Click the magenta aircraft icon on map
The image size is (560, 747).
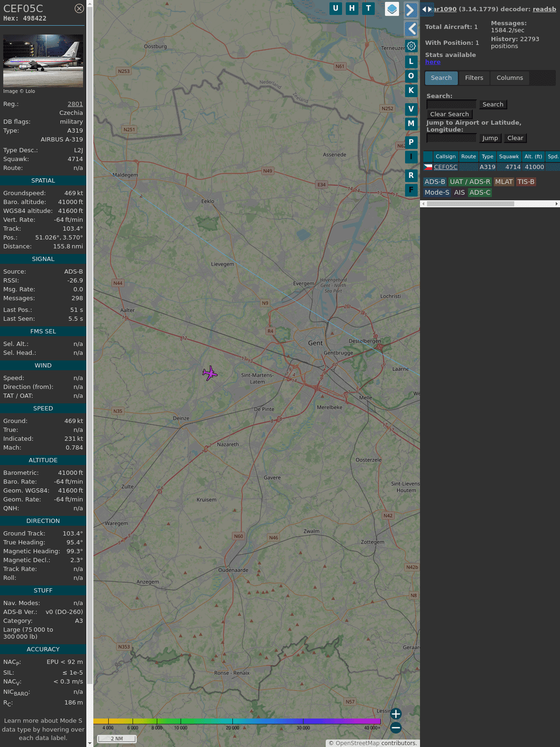(210, 373)
